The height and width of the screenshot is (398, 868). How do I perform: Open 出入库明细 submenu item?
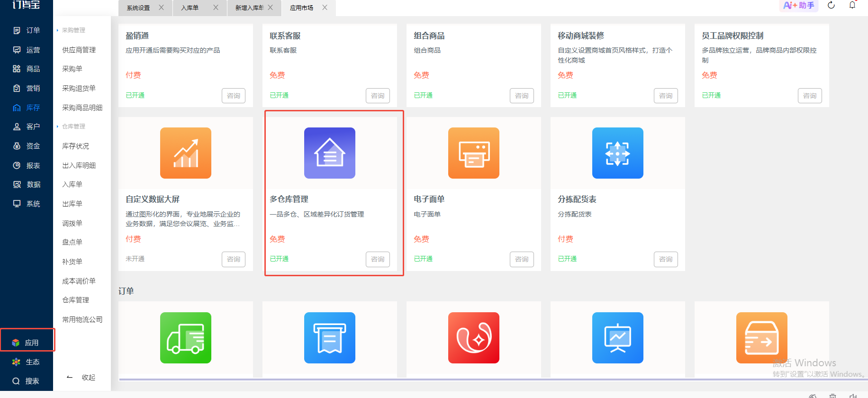(x=79, y=165)
